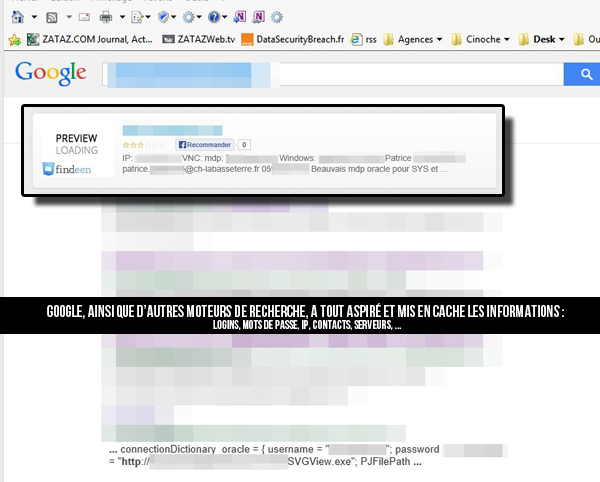
Task: Click the findeen logo
Action: [x=67, y=169]
